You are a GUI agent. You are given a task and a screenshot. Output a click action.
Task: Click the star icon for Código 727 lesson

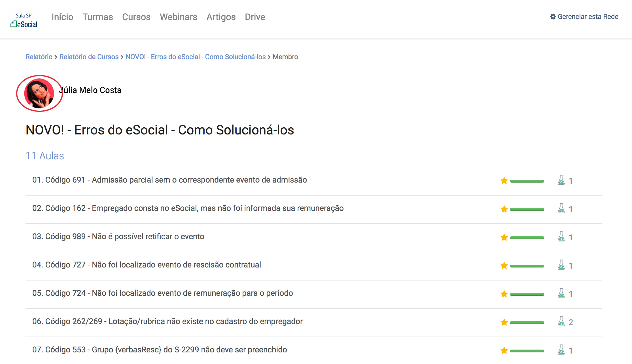pos(504,266)
